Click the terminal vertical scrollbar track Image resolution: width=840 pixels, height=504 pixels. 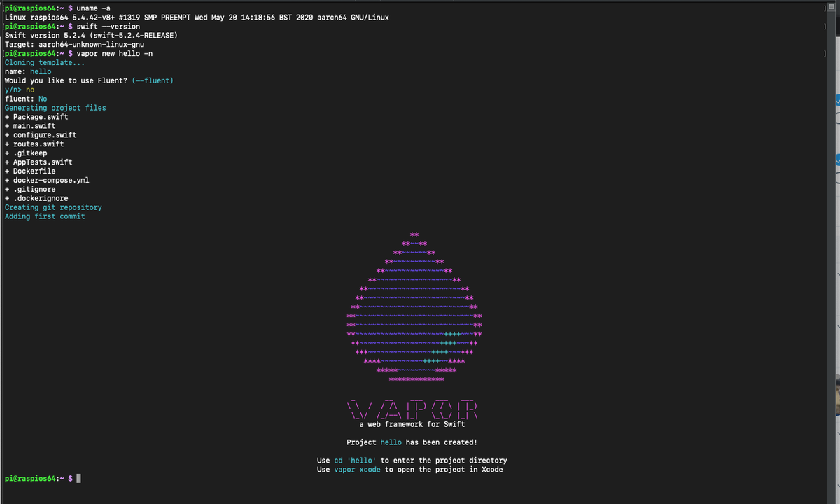[x=830, y=259]
